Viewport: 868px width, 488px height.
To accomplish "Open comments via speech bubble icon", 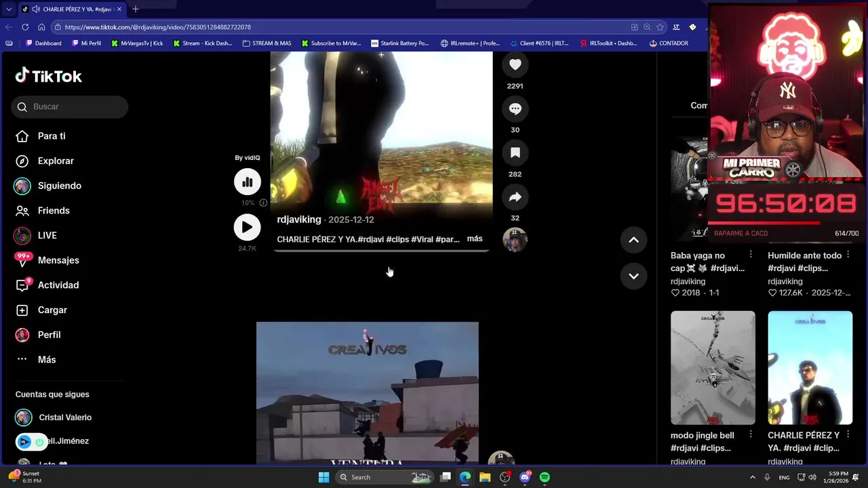I will [x=515, y=108].
